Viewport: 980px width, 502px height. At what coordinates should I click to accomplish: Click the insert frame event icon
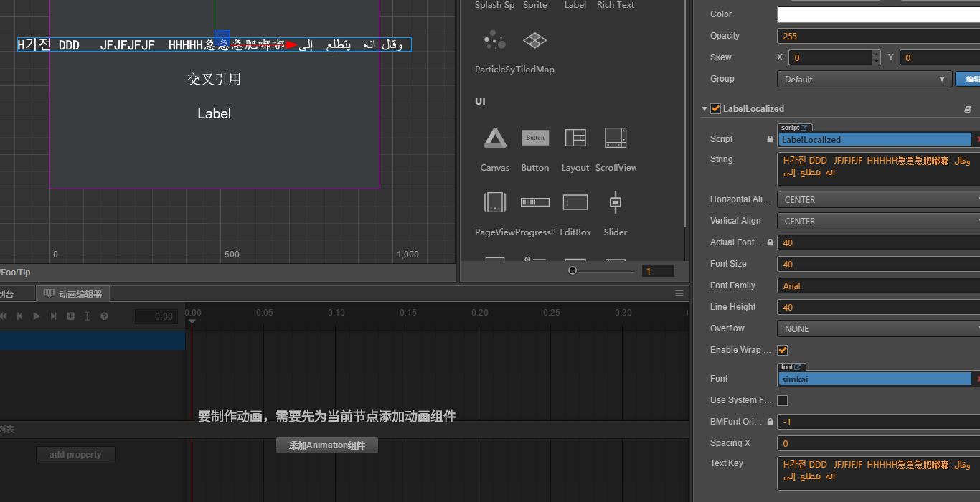87,316
